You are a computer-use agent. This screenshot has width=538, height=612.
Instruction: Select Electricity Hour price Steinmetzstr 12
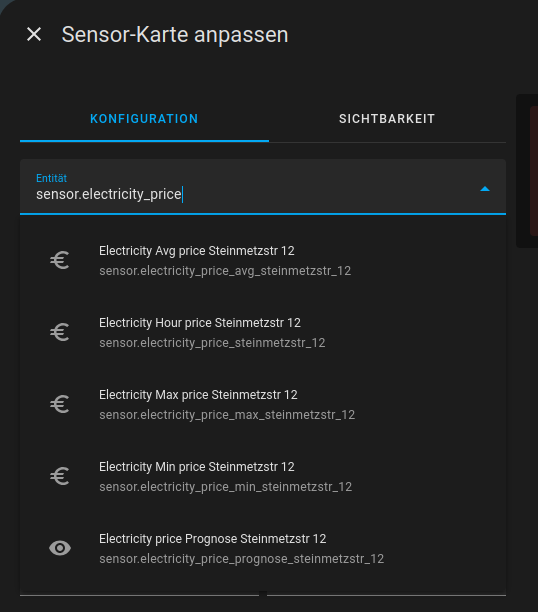click(x=263, y=332)
